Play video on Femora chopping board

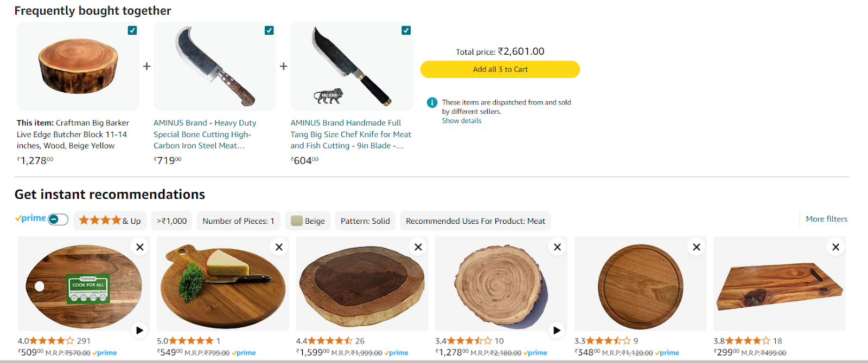click(x=139, y=330)
